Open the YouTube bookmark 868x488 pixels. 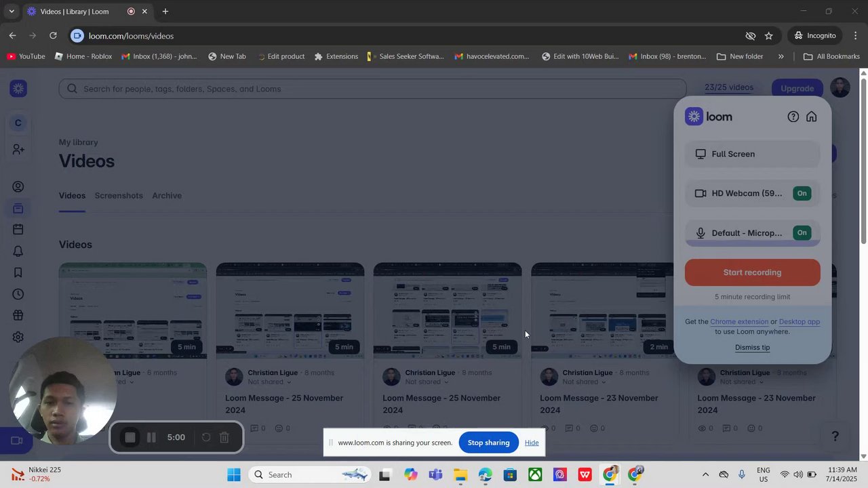[26, 56]
